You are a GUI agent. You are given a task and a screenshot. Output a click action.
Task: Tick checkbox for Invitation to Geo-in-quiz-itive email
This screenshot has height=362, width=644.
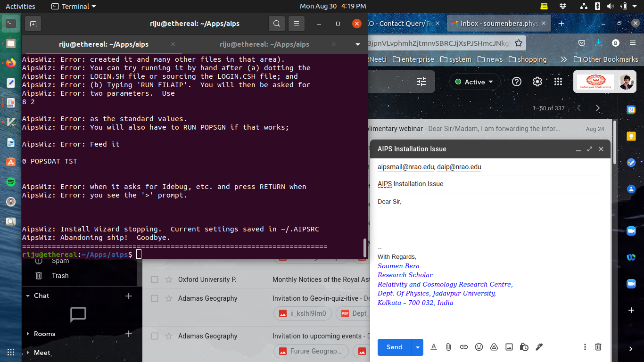[155, 298]
